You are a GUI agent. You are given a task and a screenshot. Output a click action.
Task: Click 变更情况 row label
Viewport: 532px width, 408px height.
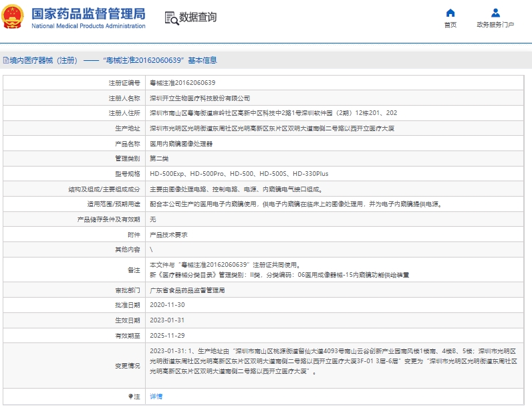(x=127, y=366)
